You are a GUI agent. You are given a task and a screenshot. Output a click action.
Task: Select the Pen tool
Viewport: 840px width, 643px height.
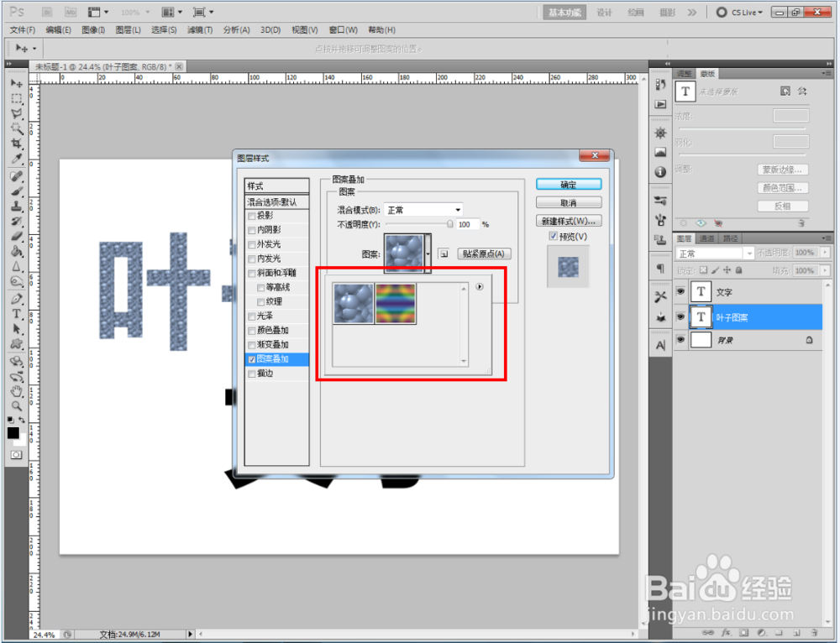click(x=17, y=299)
